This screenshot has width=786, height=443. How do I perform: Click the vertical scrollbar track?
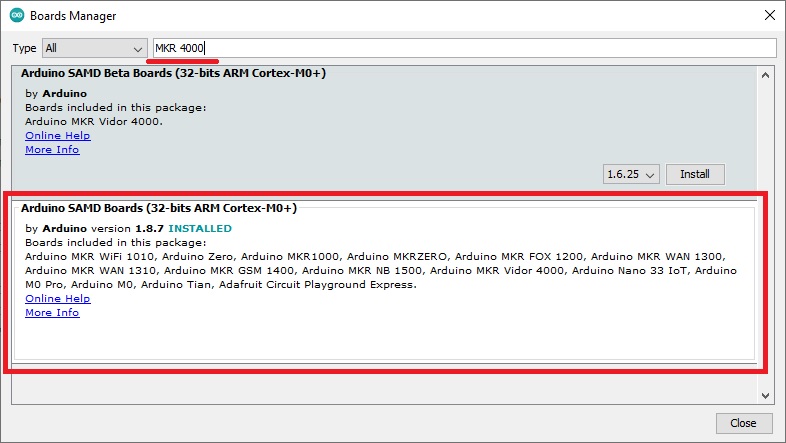tap(766, 230)
